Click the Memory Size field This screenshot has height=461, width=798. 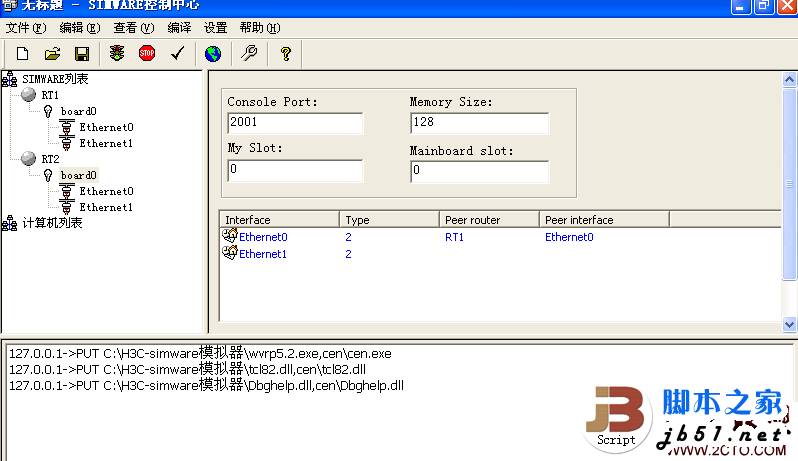point(479,123)
